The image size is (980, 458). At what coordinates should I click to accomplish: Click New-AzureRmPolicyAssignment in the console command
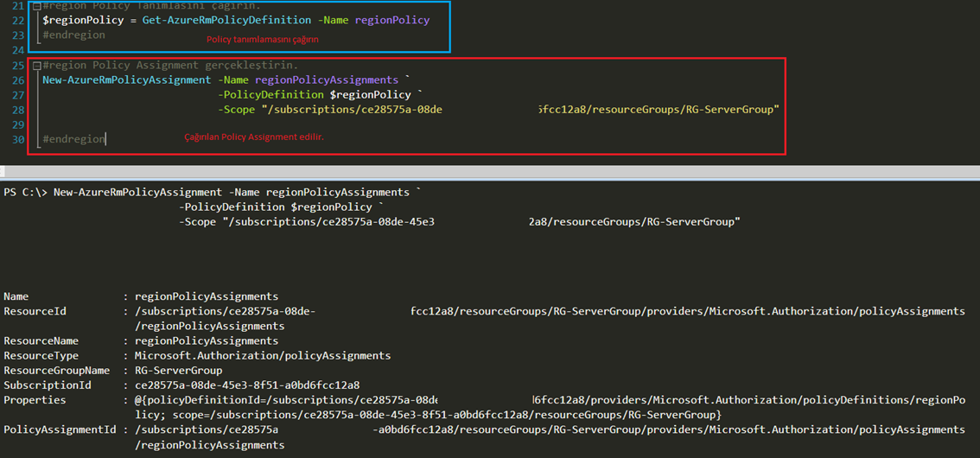pyautogui.click(x=137, y=193)
